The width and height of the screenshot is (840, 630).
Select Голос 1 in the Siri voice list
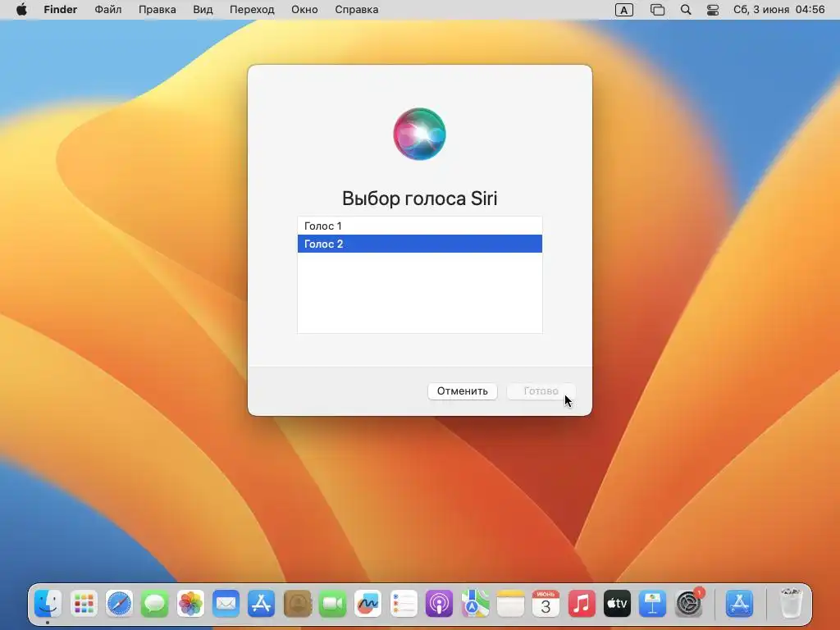coord(419,226)
